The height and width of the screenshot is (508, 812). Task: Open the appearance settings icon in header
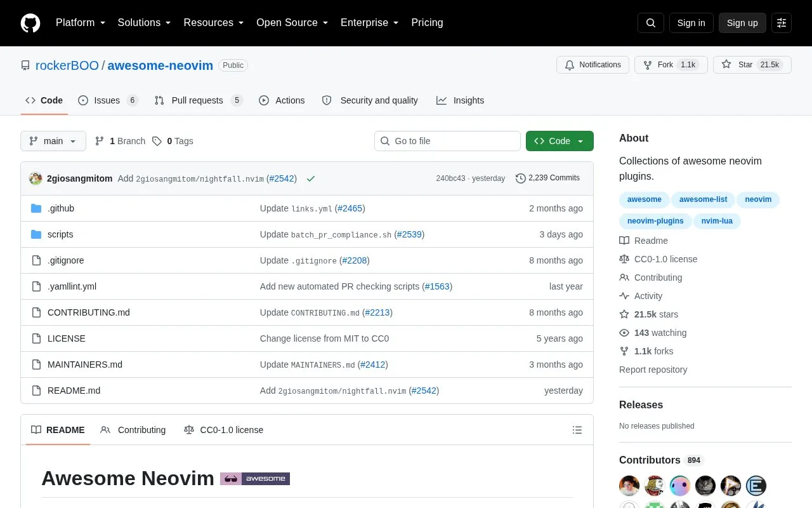coord(782,23)
